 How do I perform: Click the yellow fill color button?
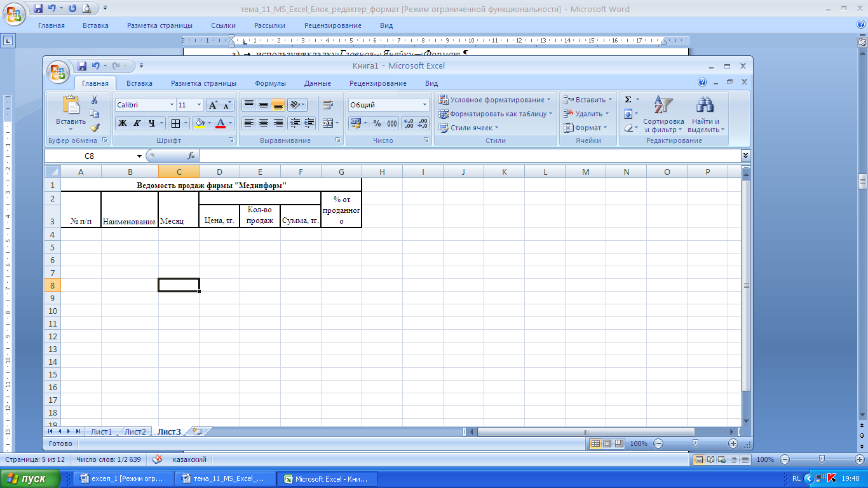200,123
